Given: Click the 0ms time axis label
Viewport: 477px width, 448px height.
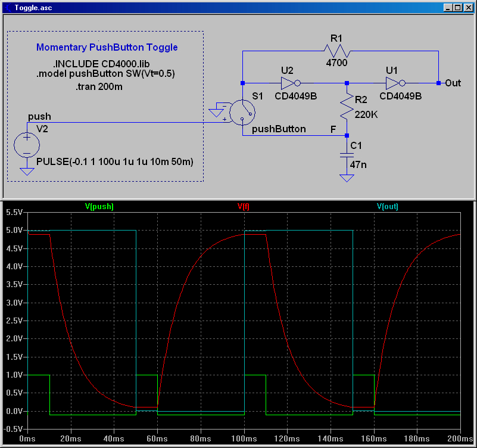Looking at the screenshot, I should pos(27,438).
